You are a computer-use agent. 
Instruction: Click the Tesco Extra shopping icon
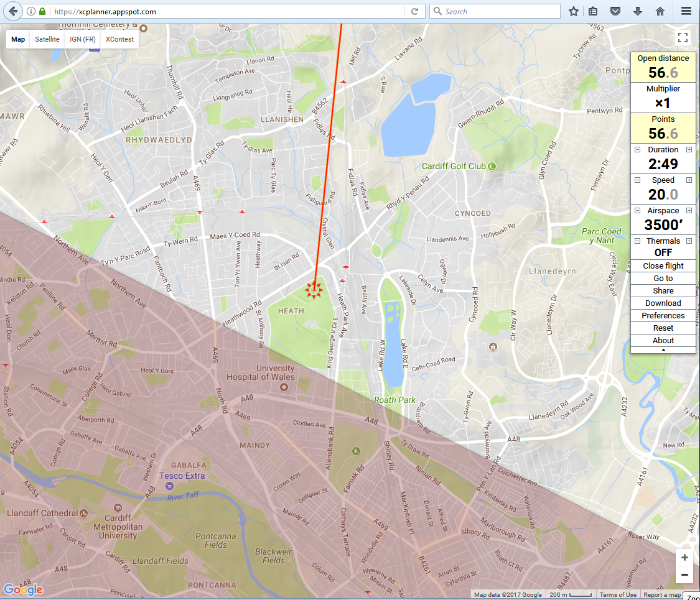pos(169,486)
